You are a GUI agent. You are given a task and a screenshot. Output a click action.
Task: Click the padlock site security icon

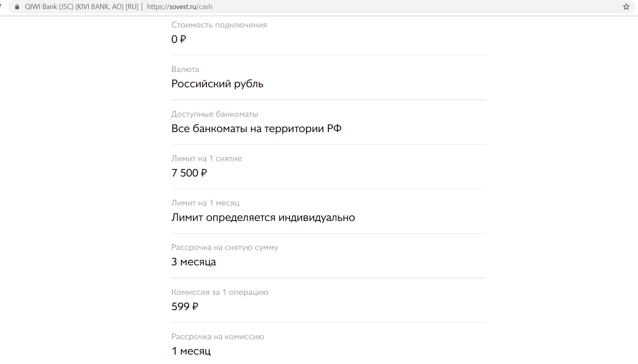(x=17, y=7)
